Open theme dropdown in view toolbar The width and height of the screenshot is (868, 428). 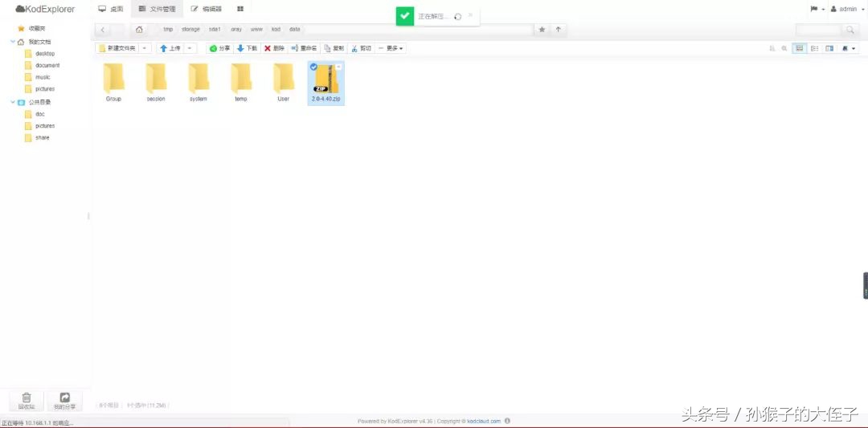(x=849, y=48)
